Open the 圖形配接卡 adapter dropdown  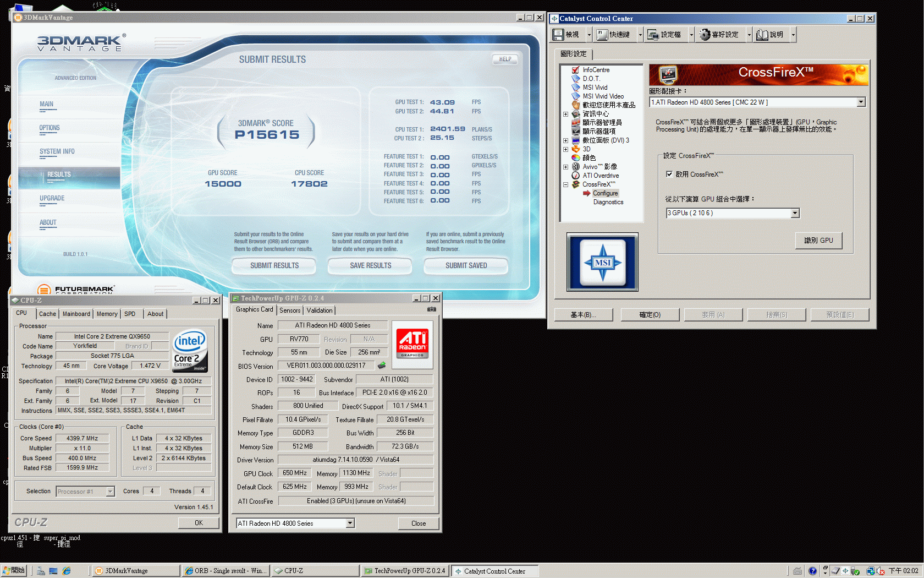(x=861, y=102)
